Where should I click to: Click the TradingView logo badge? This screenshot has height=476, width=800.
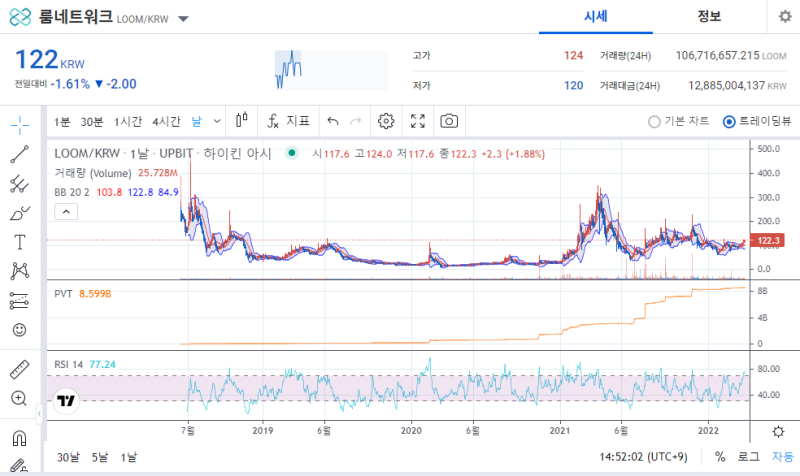(x=66, y=401)
